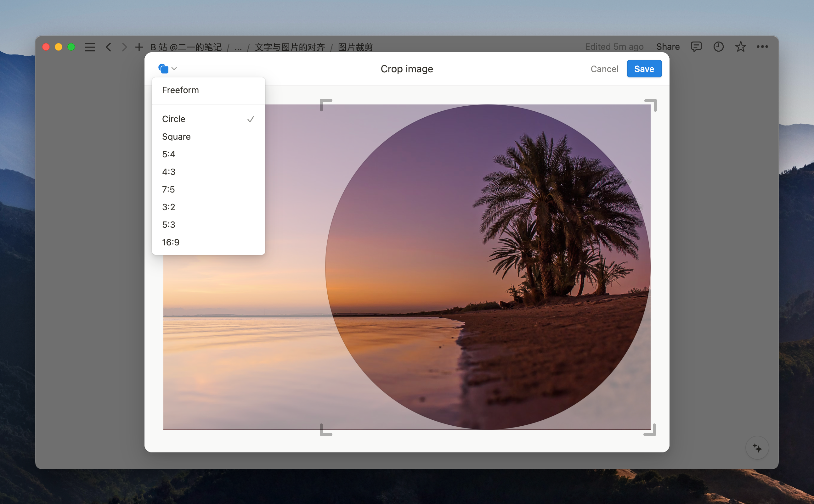Screen dimensions: 814x504
Task: Collapse the crop ratio dropdown chevron
Action: tap(174, 69)
